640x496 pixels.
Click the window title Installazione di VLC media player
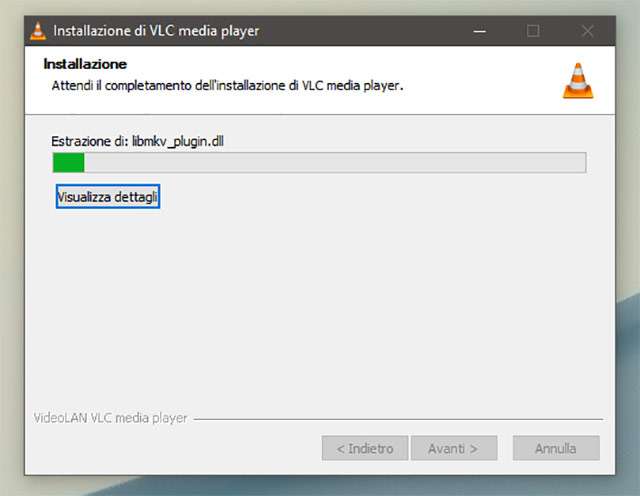point(156,31)
